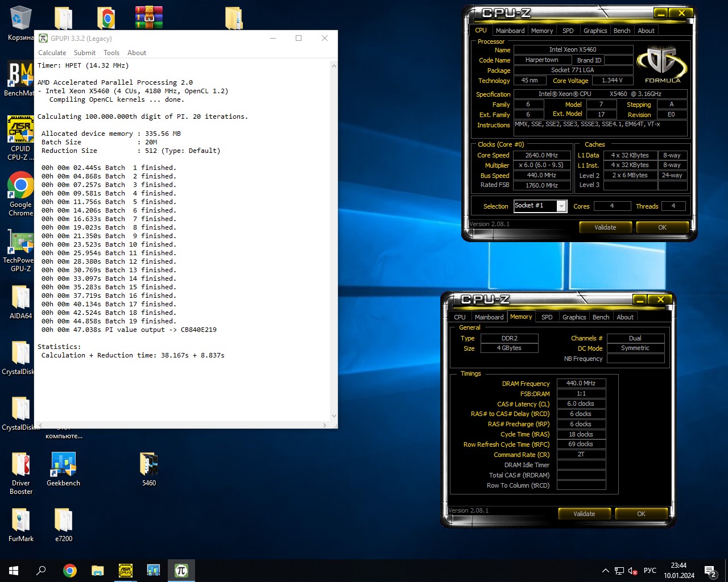Image resolution: width=728 pixels, height=582 pixels.
Task: Open GPUPI About menu
Action: 136,53
